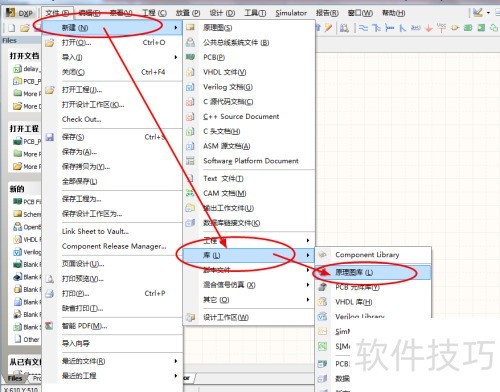
Task: Click the GND power port toolbar icon
Action: click(x=429, y=28)
